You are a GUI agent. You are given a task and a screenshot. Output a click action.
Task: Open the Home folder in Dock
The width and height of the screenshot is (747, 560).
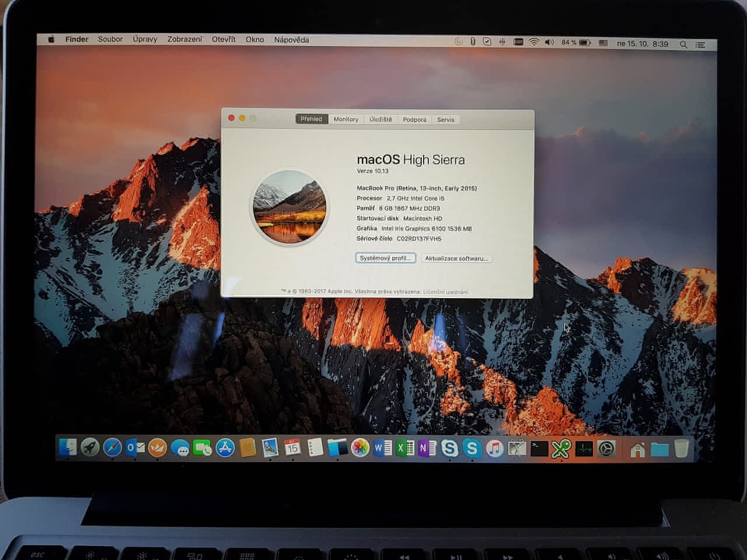coord(637,449)
